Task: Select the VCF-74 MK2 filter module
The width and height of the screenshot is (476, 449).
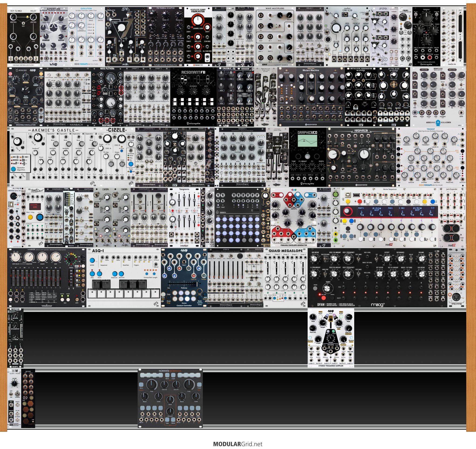Action: pos(24,37)
